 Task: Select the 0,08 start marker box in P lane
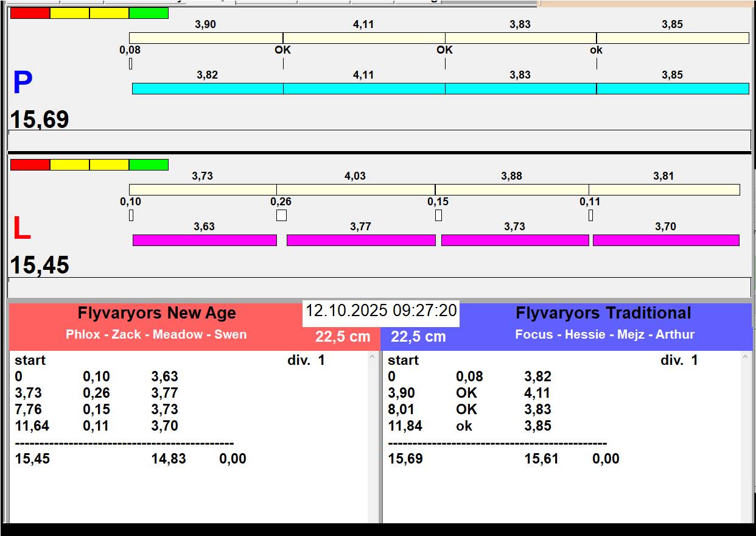(x=130, y=63)
